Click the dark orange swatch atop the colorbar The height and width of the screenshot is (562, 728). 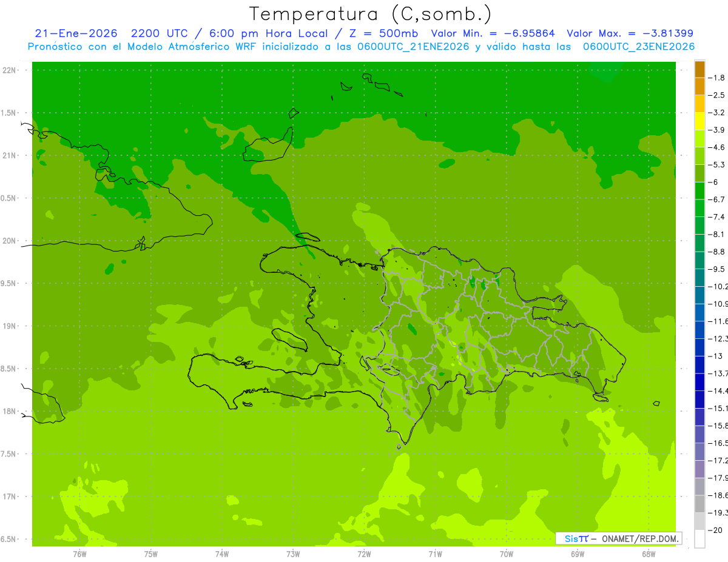699,69
